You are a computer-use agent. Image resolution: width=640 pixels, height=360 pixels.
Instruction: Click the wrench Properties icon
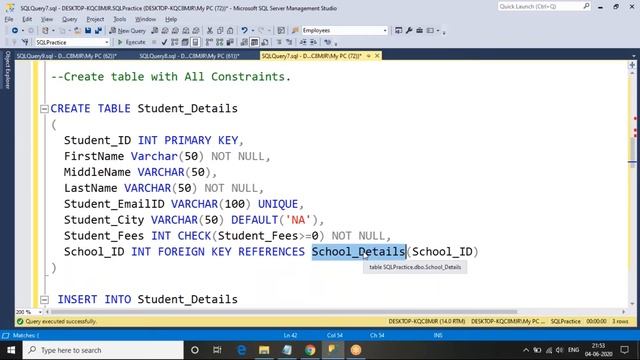(x=409, y=31)
